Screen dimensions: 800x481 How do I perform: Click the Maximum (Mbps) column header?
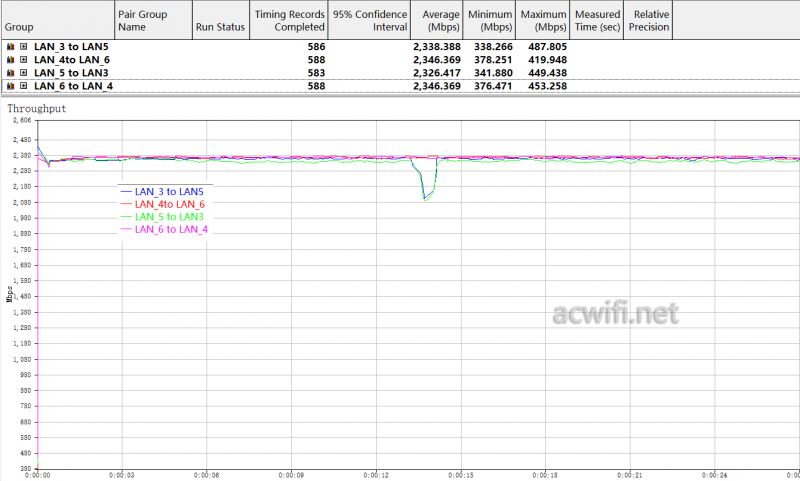(543, 20)
